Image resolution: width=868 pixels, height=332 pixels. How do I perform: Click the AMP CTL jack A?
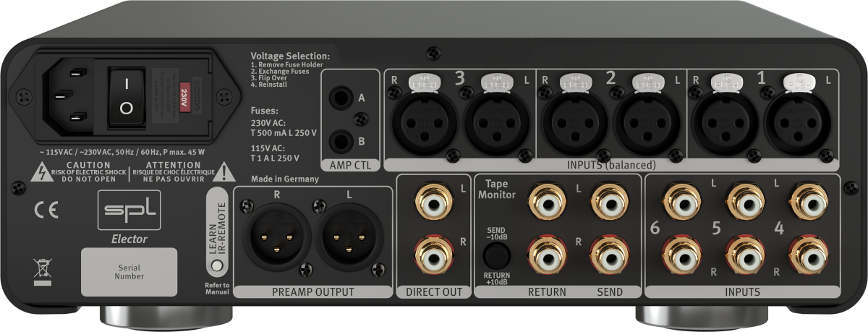click(x=341, y=98)
